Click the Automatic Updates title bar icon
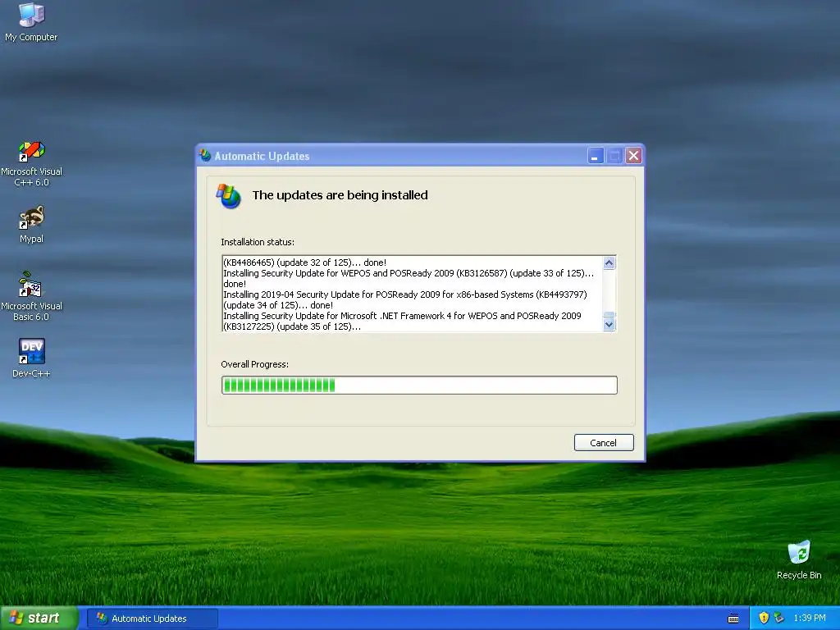Viewport: 840px width, 630px height. pyautogui.click(x=205, y=155)
